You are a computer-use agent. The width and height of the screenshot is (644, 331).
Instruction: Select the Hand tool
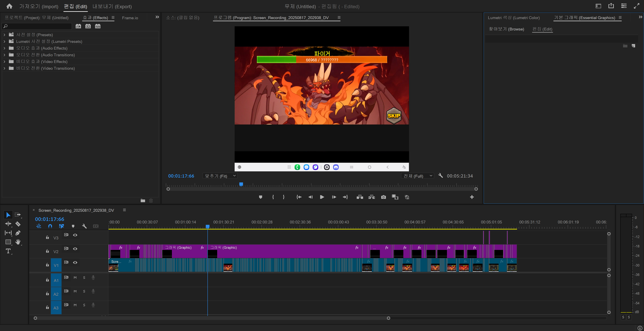18,242
